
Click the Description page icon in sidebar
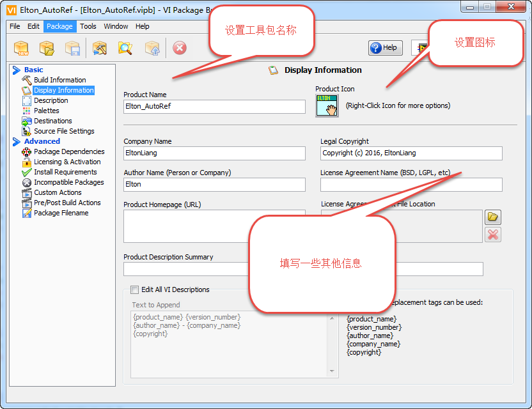click(26, 101)
